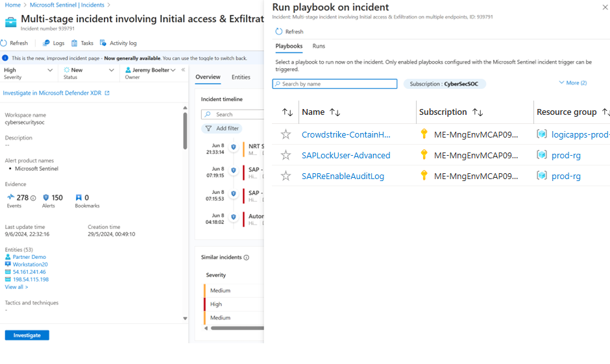610x364 pixels.
Task: Open the Severity dropdown set to High
Action: (29, 70)
